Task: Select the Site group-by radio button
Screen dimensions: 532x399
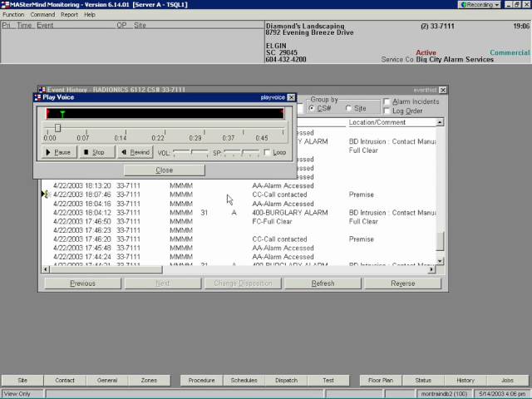Action: tap(348, 108)
